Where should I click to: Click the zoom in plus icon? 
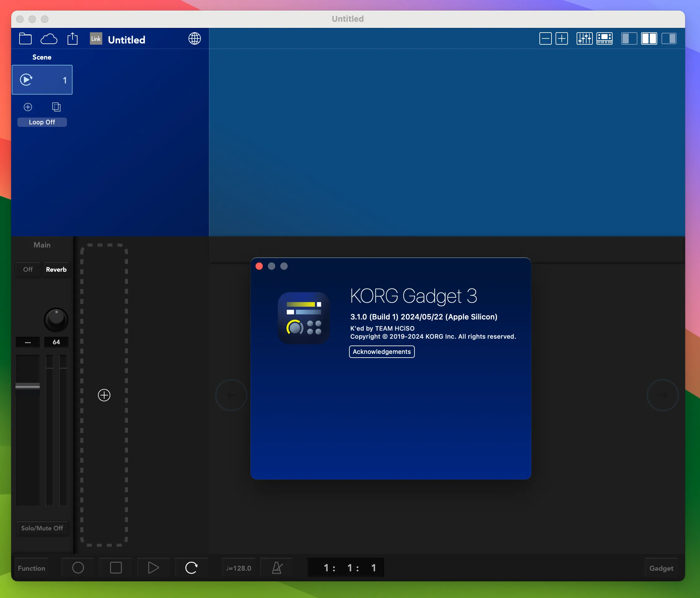pyautogui.click(x=561, y=38)
